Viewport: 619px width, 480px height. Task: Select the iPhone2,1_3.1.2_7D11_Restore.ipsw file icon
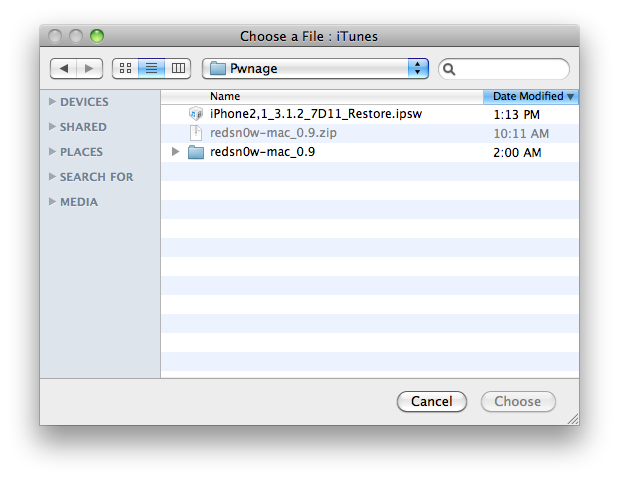tap(196, 114)
